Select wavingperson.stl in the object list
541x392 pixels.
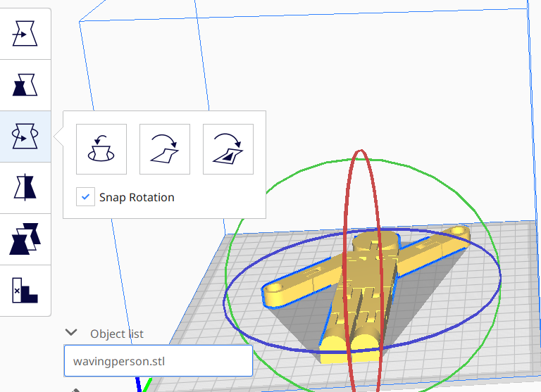(158, 361)
